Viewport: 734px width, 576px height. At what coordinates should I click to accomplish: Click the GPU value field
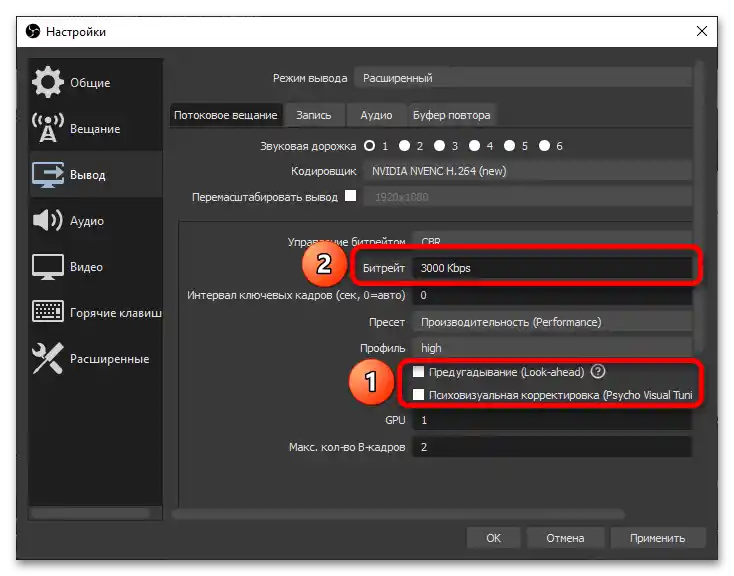[x=552, y=420]
